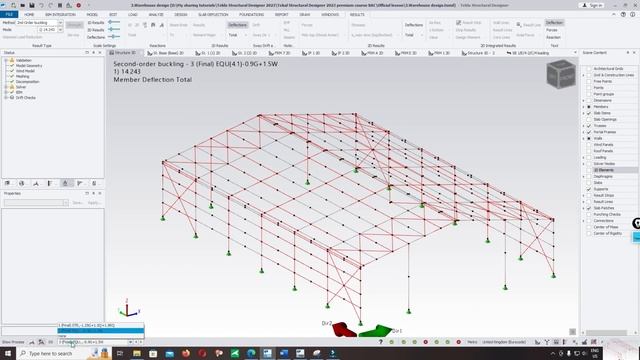Toggle the Walls checkbox

click(x=589, y=138)
